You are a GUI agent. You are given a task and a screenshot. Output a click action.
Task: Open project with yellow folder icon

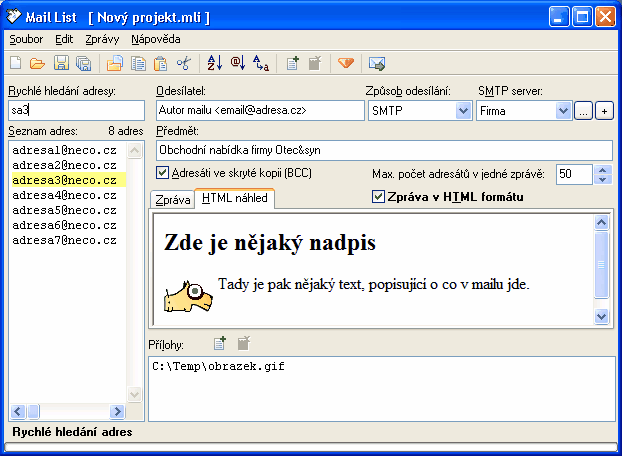click(37, 63)
